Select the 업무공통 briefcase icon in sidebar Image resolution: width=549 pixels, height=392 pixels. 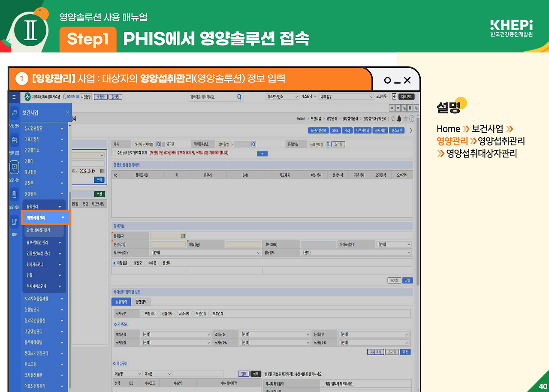coord(14,139)
